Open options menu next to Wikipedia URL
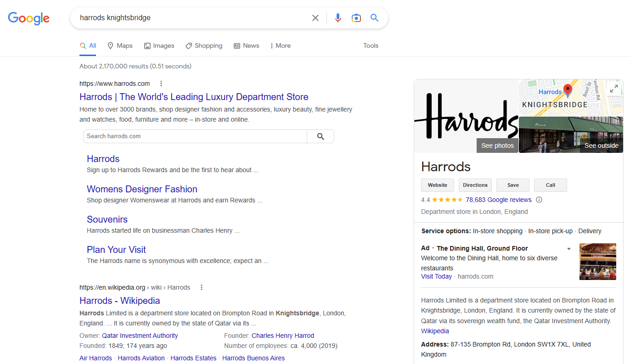 click(202, 287)
